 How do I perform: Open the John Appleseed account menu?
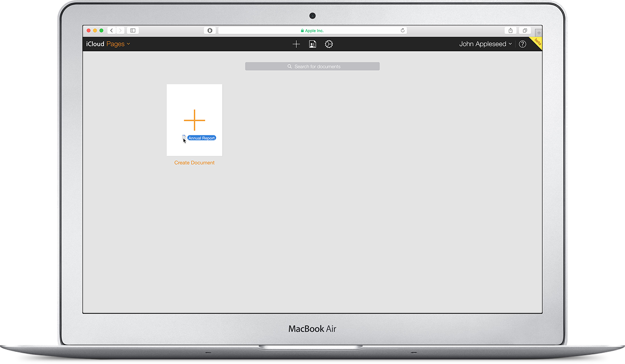485,44
